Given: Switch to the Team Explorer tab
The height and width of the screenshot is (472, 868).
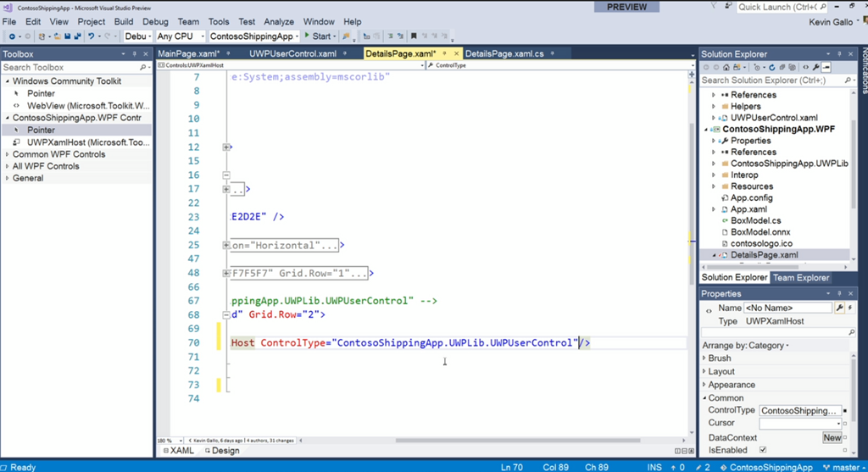Looking at the screenshot, I should pos(801,278).
